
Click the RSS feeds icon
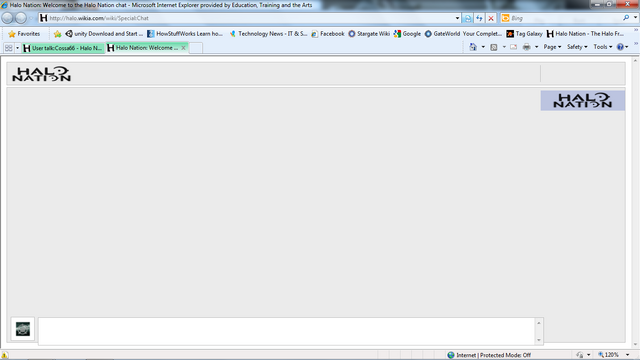tap(493, 47)
